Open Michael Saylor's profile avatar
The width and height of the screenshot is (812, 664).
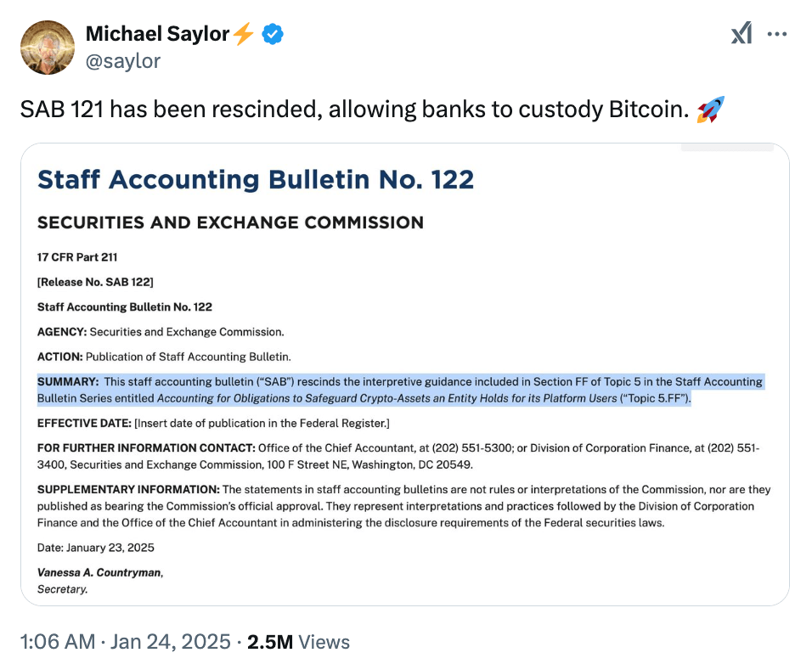pos(47,47)
